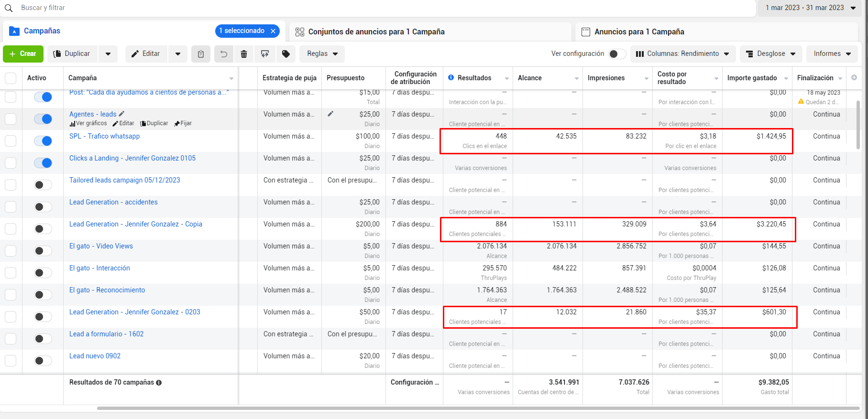868x419 pixels.
Task: Open the Duplicar dropdown arrow
Action: pos(108,54)
